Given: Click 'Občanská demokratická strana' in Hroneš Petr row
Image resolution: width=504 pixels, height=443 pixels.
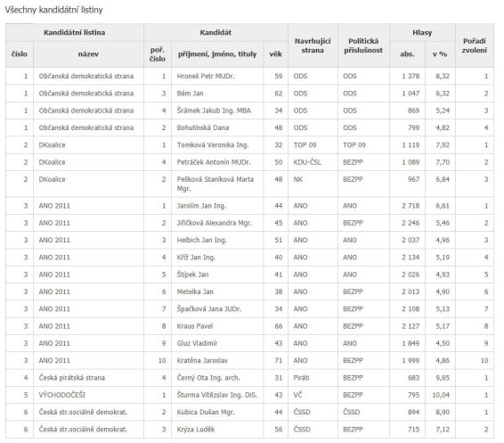Looking at the screenshot, I should [86, 77].
